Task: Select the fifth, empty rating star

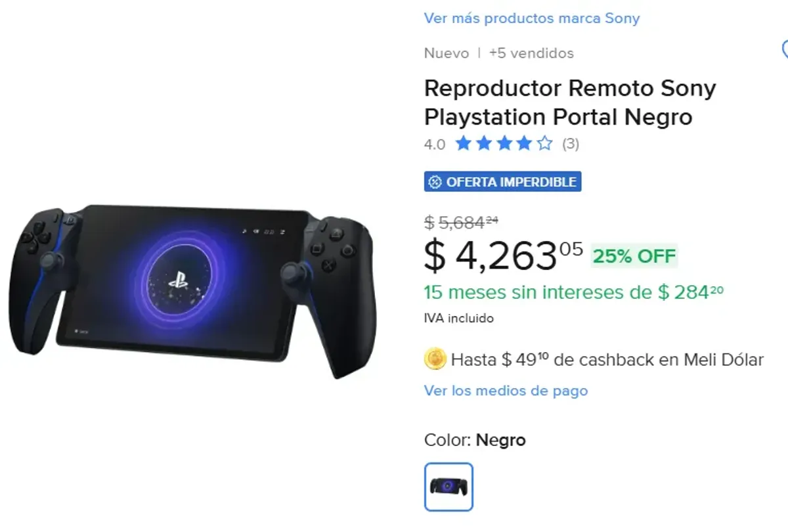Action: (544, 143)
